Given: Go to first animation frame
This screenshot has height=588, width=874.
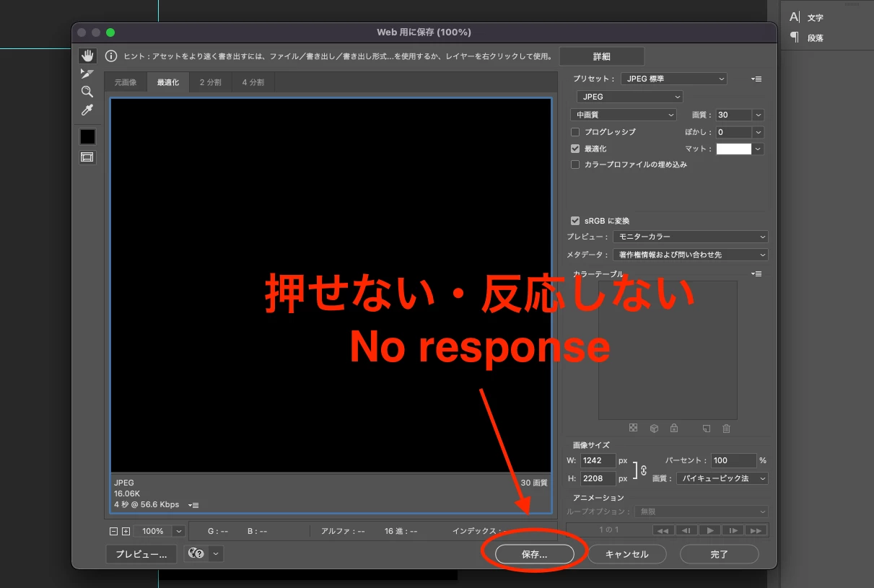Looking at the screenshot, I should 663,530.
